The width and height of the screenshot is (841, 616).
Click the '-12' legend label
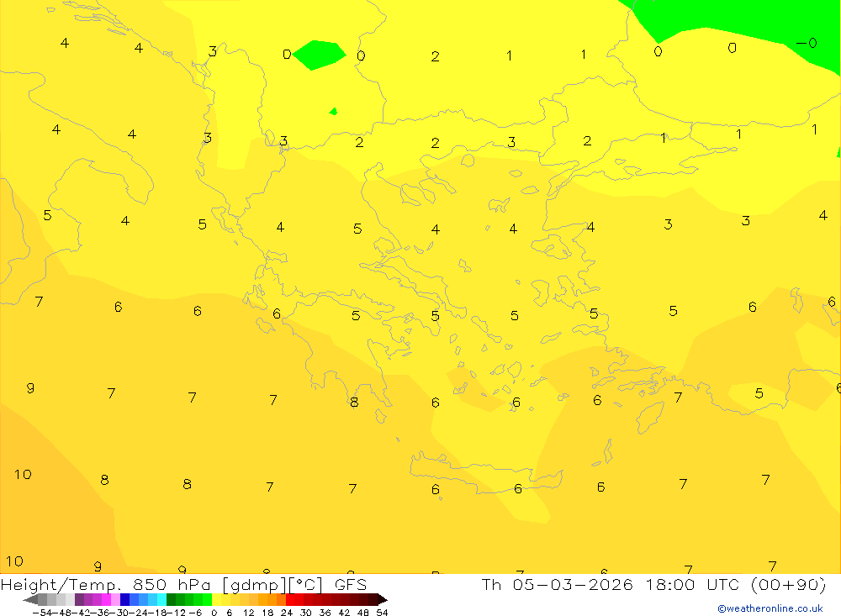coord(177,613)
